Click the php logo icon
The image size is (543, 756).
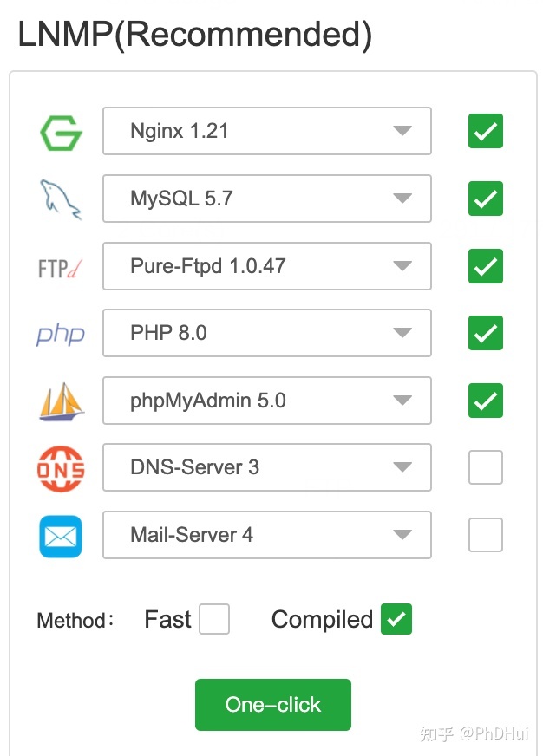pos(61,334)
